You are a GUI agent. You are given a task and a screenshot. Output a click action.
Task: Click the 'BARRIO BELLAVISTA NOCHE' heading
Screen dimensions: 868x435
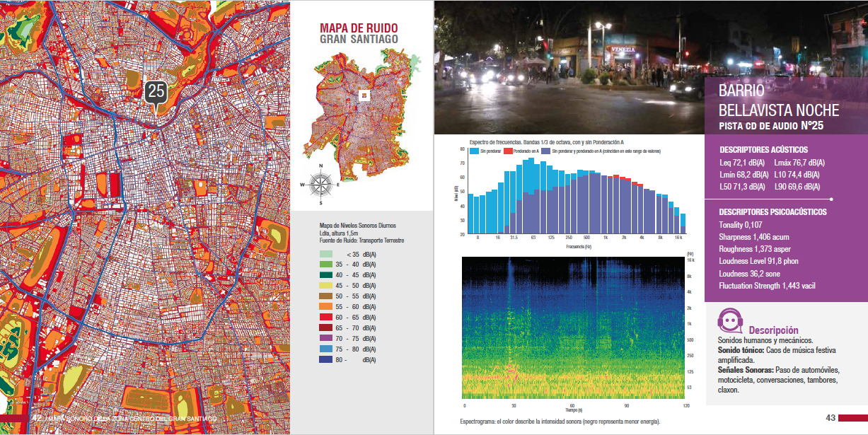click(x=778, y=101)
